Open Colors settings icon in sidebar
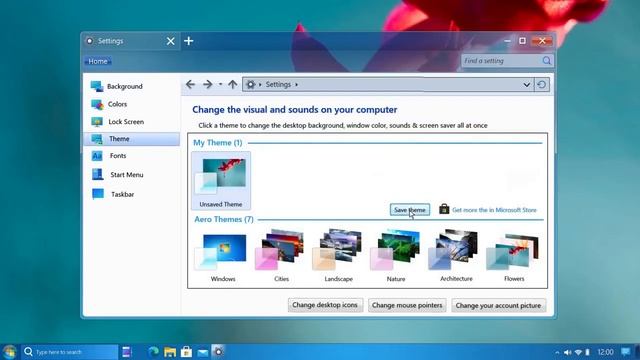Screen dimensions: 640x360 [x=97, y=104]
